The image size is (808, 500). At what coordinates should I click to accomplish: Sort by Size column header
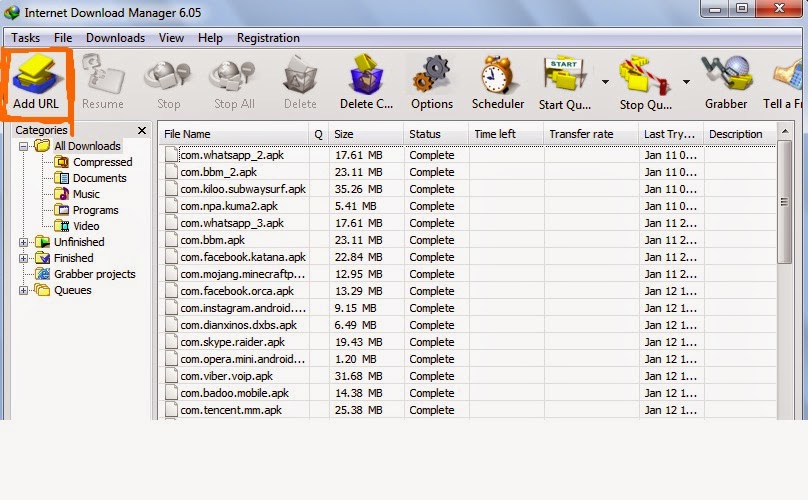coord(366,135)
